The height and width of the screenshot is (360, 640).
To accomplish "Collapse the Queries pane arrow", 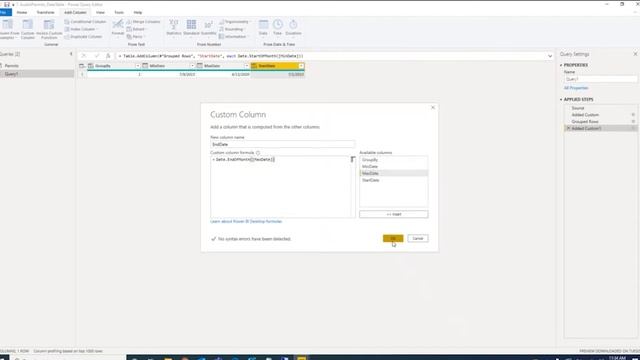I will [x=71, y=54].
